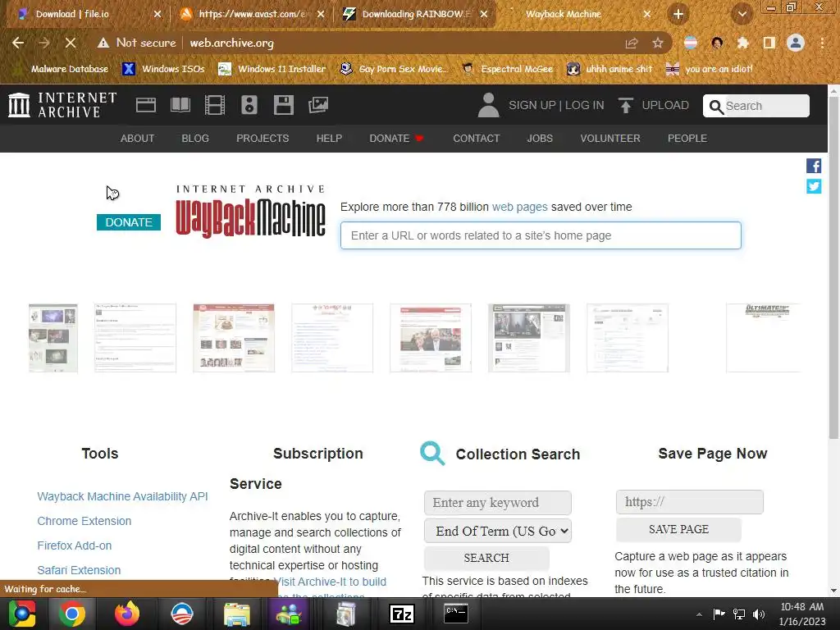Bookmark this page star icon
Viewport: 840px width, 630px height.
[x=658, y=43]
